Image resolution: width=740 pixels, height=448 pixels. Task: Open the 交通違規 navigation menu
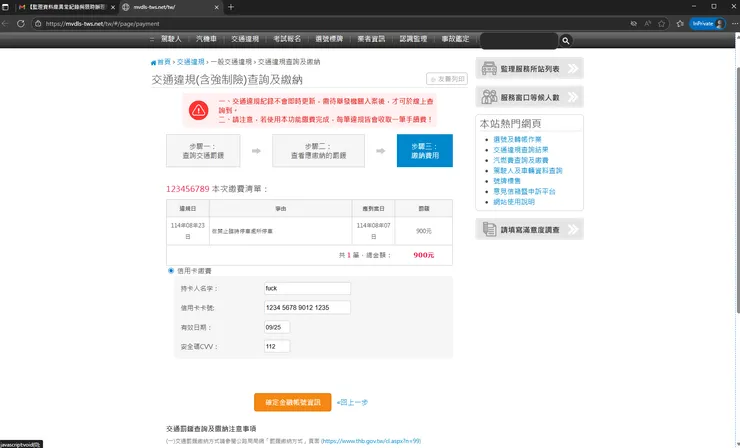click(245, 39)
